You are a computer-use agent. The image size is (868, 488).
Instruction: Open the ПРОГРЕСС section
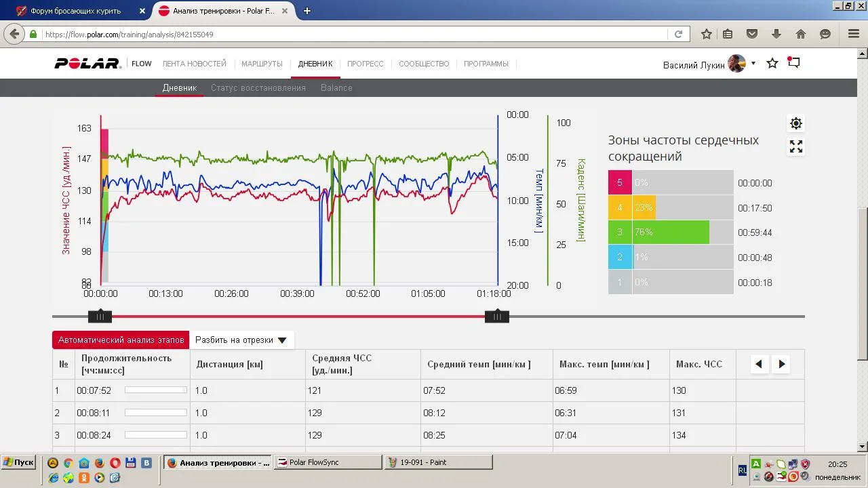click(366, 64)
